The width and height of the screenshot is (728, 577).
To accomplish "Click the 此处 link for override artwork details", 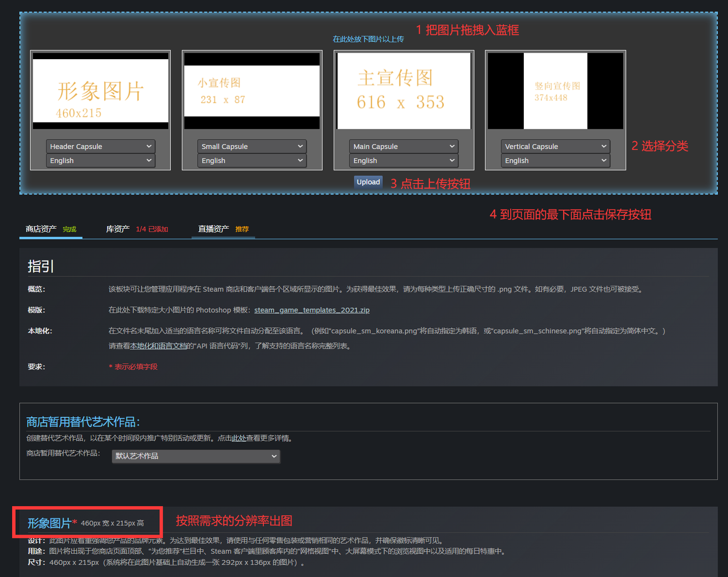I will click(239, 438).
